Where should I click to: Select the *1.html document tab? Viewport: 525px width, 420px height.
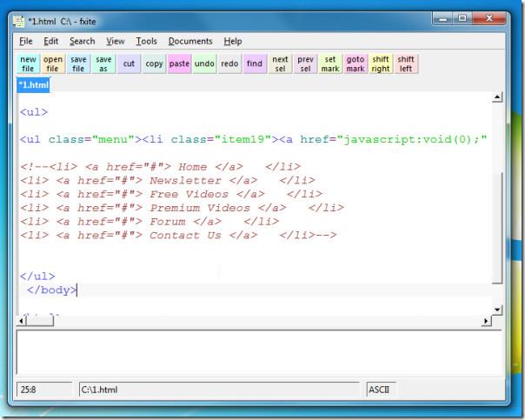pos(34,84)
